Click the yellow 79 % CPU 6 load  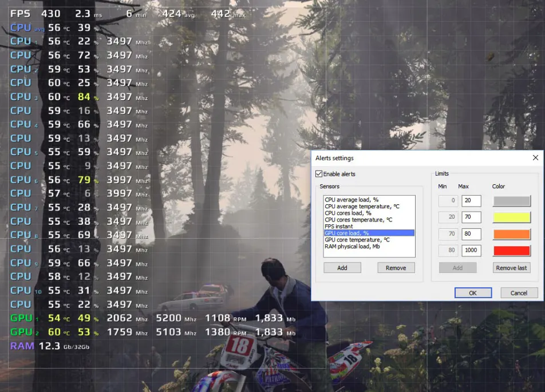click(88, 180)
